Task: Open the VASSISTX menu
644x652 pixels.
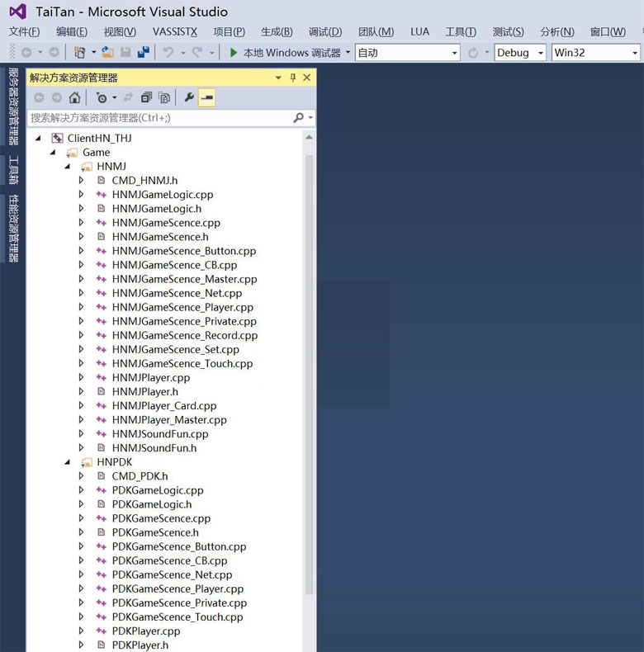Action: tap(175, 31)
